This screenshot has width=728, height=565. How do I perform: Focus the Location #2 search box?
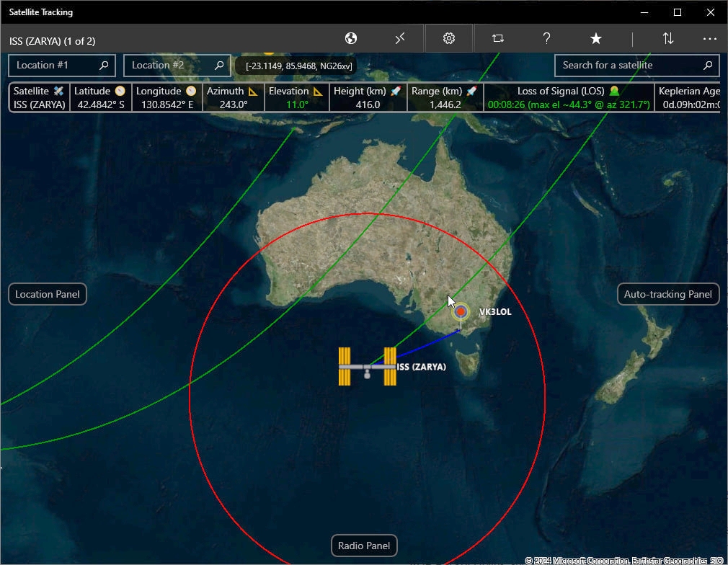point(169,66)
